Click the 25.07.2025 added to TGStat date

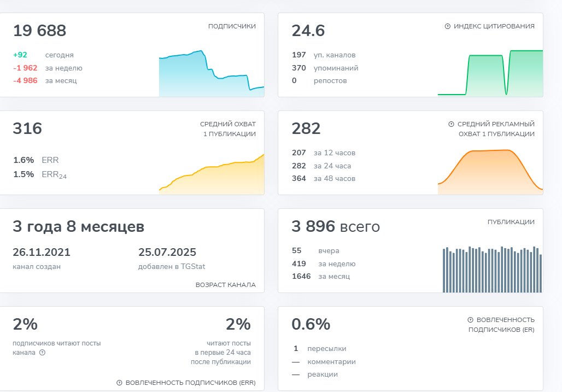(x=167, y=252)
